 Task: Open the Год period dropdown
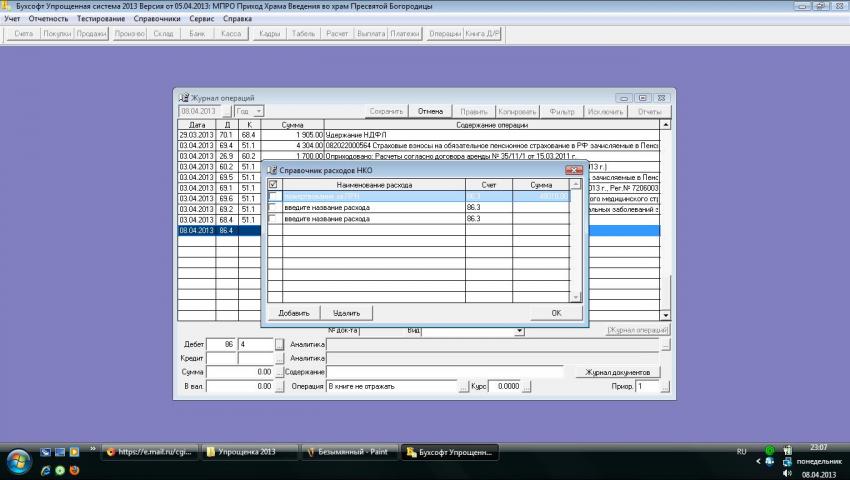pos(258,111)
